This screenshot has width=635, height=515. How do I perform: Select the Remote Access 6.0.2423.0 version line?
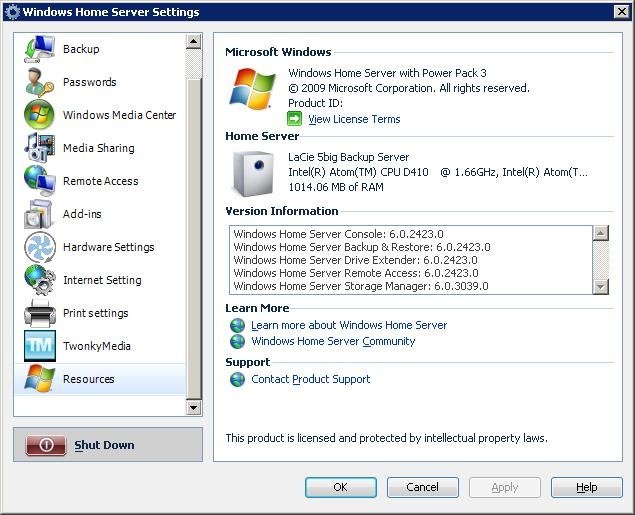pos(356,273)
